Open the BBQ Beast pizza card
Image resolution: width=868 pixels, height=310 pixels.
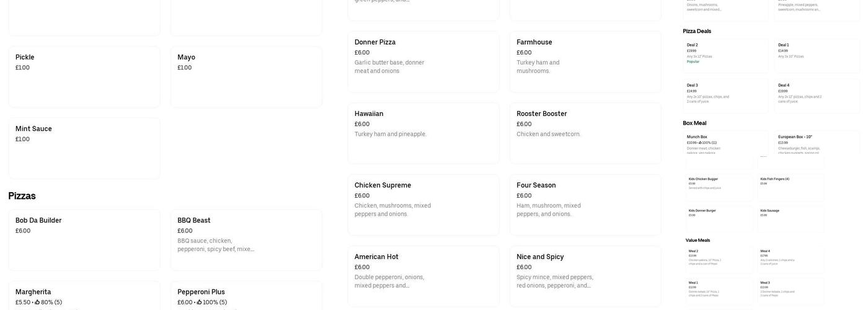coord(246,239)
